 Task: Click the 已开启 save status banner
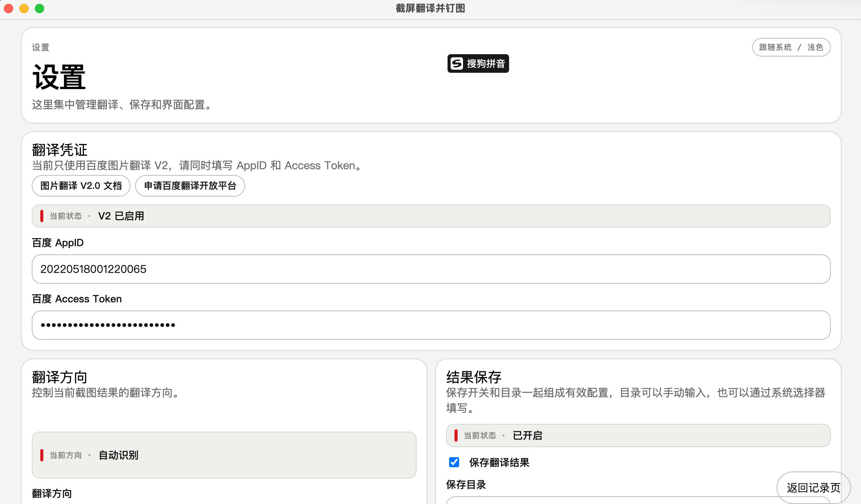[638, 435]
